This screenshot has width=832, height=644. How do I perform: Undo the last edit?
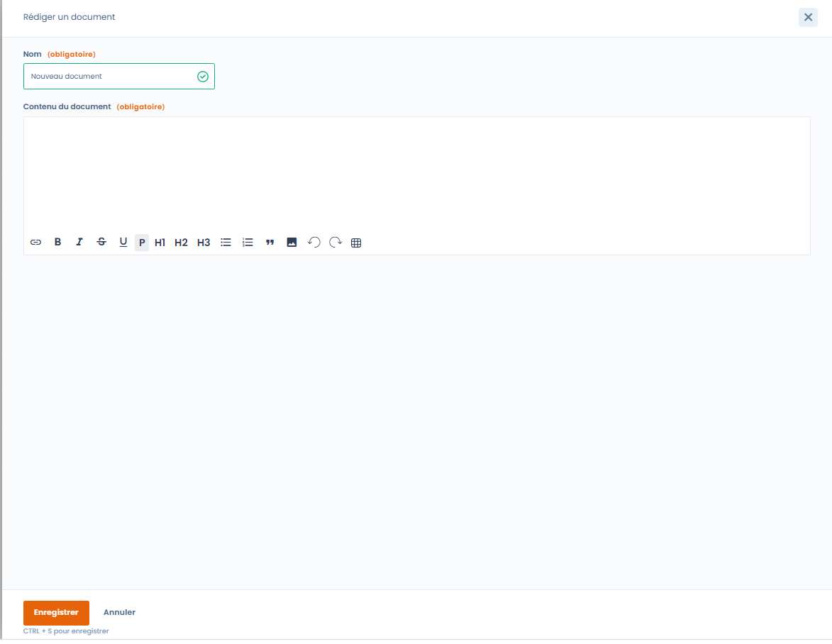point(314,243)
